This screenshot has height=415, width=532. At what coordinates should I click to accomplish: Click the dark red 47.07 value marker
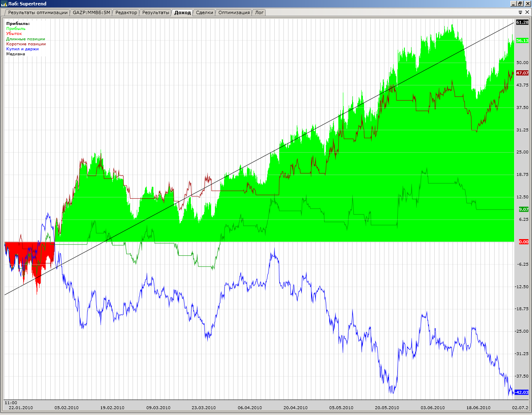click(522, 73)
